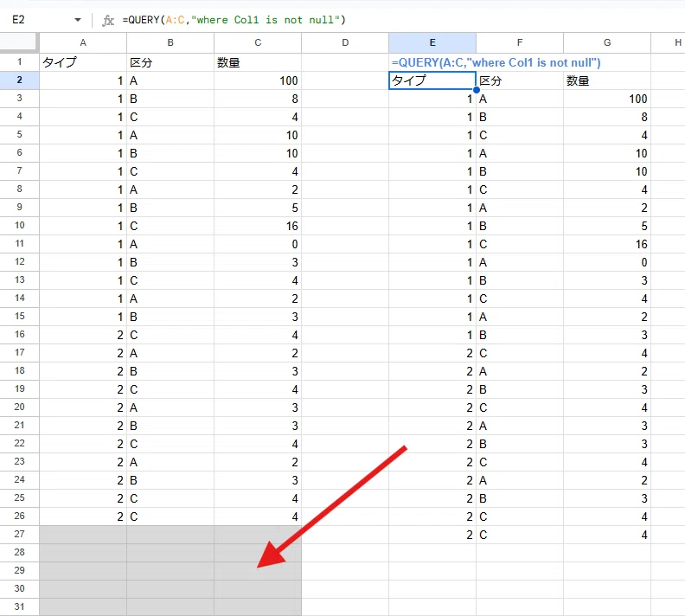This screenshot has height=616, width=685.
Task: Click cell F2 containing 区分
Action: [520, 80]
